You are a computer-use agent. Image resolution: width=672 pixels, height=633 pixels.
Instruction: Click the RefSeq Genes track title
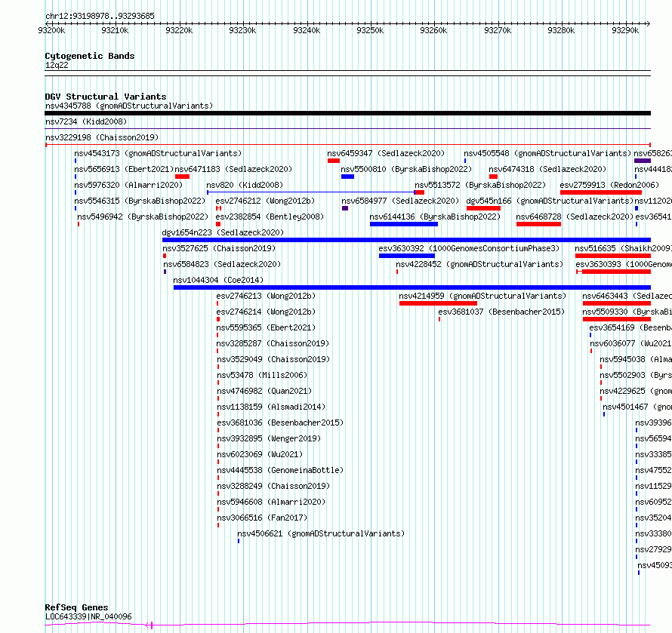coord(76,607)
